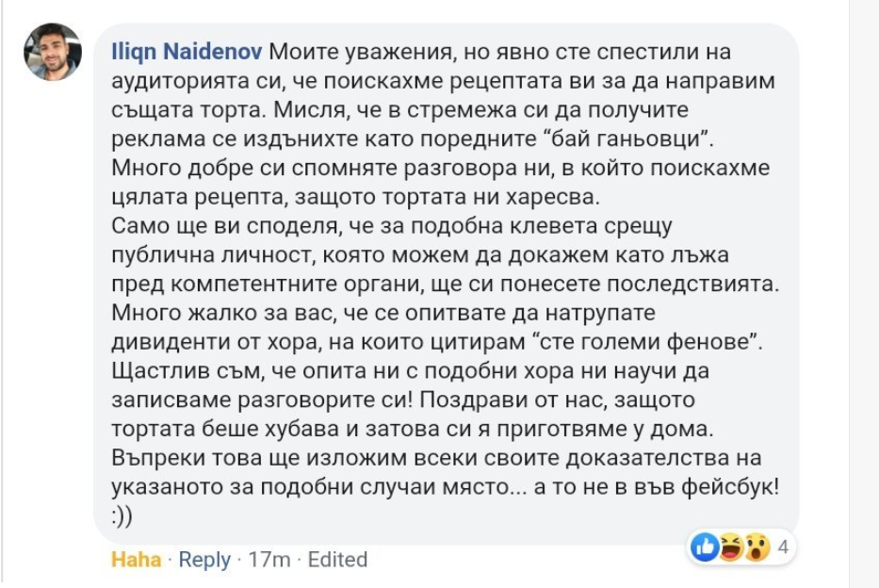Image resolution: width=879 pixels, height=588 pixels.
Task: Click the quoted phrase "бай ганьовци"
Action: [x=639, y=140]
